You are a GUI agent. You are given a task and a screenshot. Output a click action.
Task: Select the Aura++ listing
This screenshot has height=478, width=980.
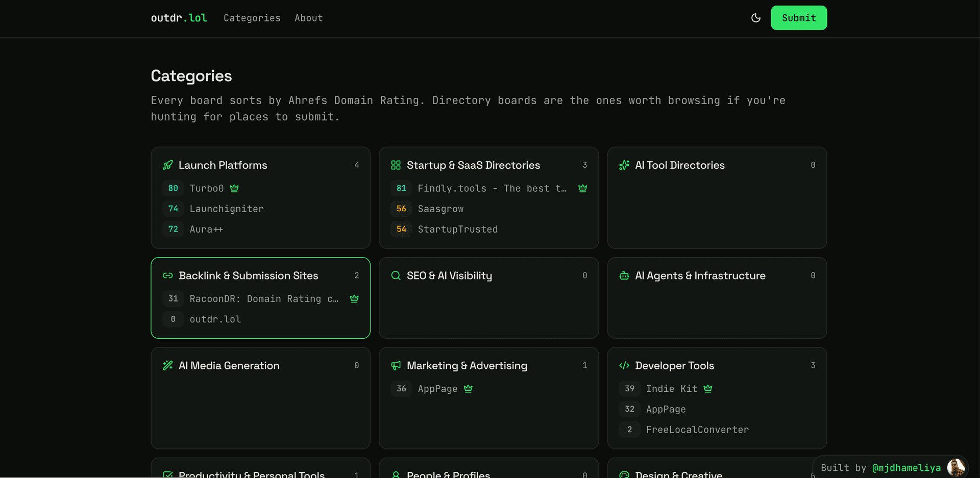point(206,229)
